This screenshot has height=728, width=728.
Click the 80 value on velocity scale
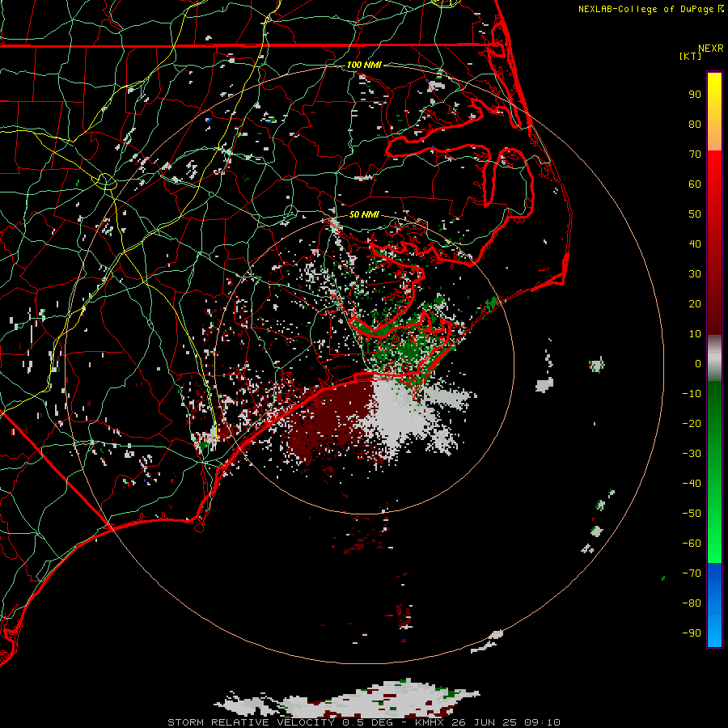coord(695,125)
